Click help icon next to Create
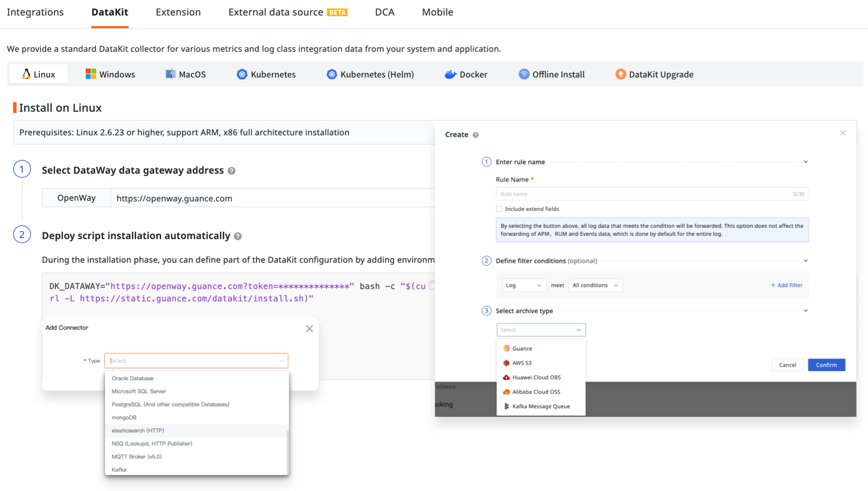 pos(476,135)
